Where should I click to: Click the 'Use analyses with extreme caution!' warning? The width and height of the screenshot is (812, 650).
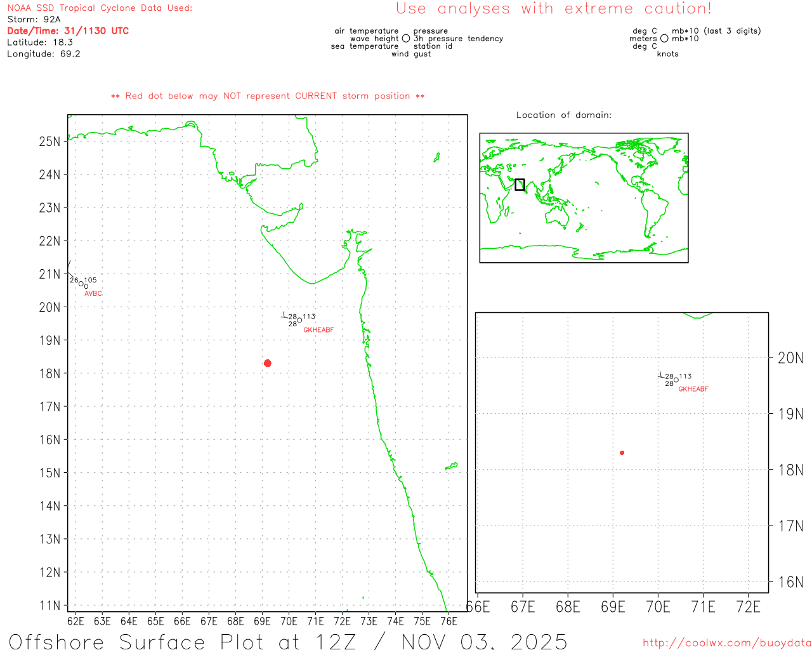[x=554, y=9]
